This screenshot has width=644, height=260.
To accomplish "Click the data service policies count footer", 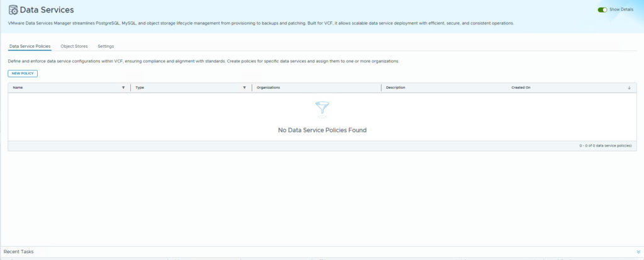I will click(606, 145).
